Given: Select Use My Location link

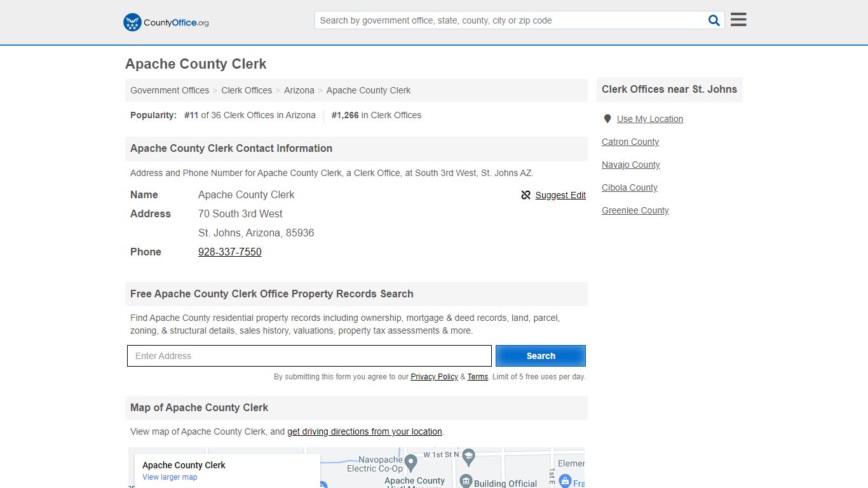Looking at the screenshot, I should click(x=650, y=119).
